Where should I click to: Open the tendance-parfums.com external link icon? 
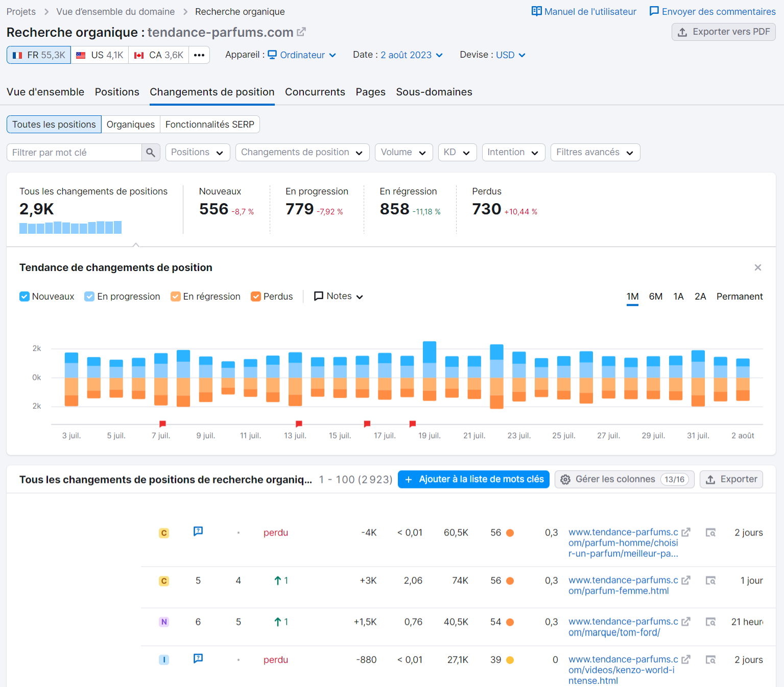tap(301, 32)
